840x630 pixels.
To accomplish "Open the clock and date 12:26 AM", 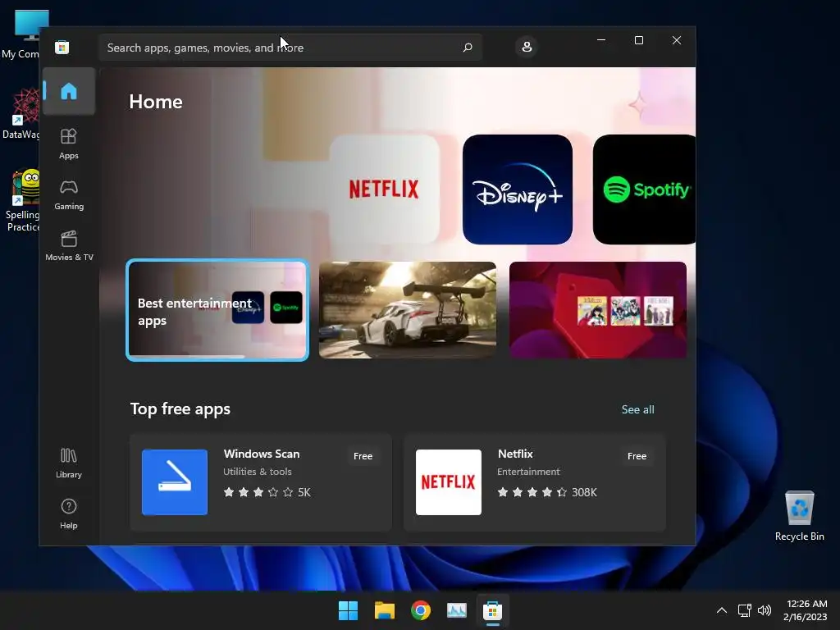I will [x=806, y=610].
